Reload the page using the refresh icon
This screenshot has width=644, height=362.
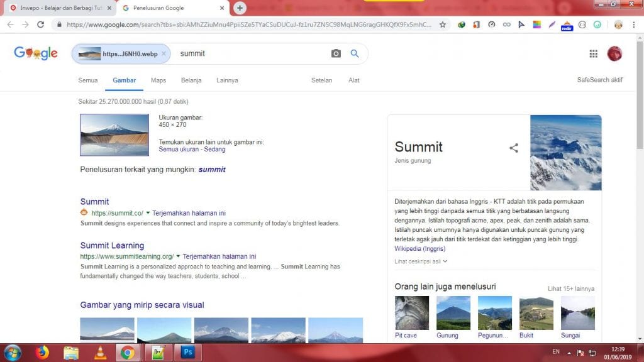pyautogui.click(x=40, y=25)
